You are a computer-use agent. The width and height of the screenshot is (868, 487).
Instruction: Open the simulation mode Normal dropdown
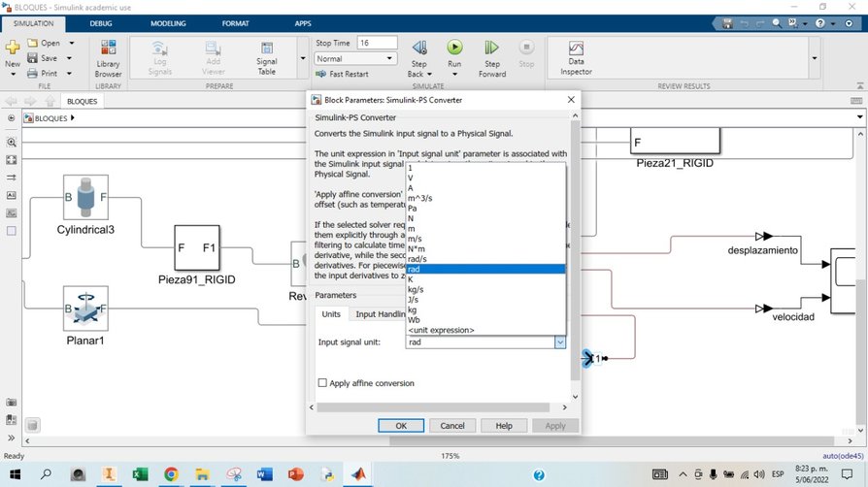(x=354, y=58)
